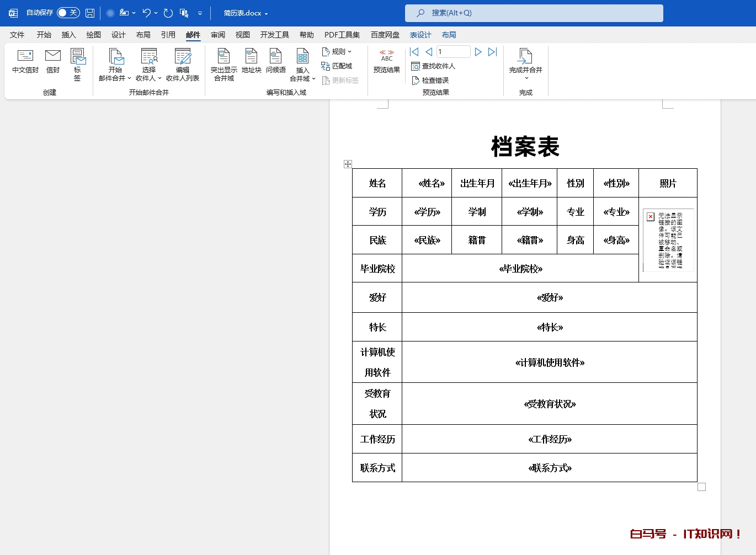756x555 pixels.
Task: Click the 信封 envelope icon
Action: coord(53,61)
